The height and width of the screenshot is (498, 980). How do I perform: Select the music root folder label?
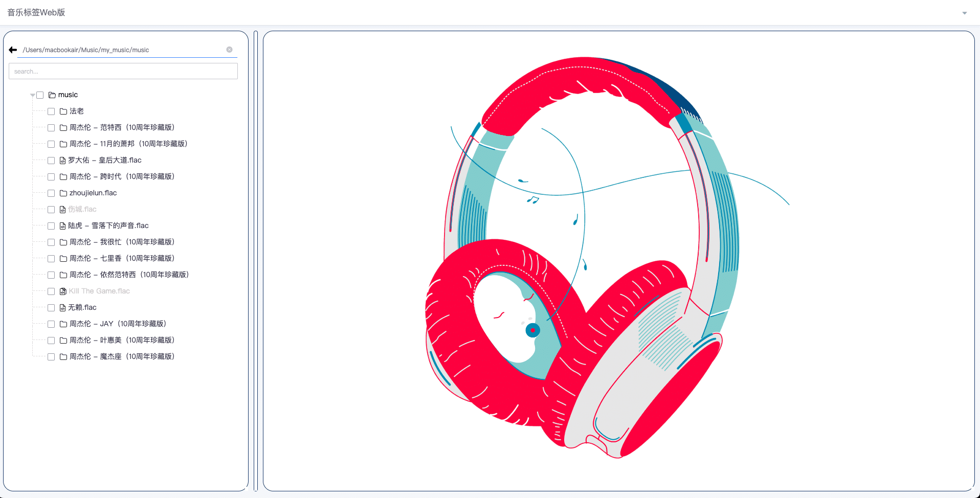tap(68, 95)
